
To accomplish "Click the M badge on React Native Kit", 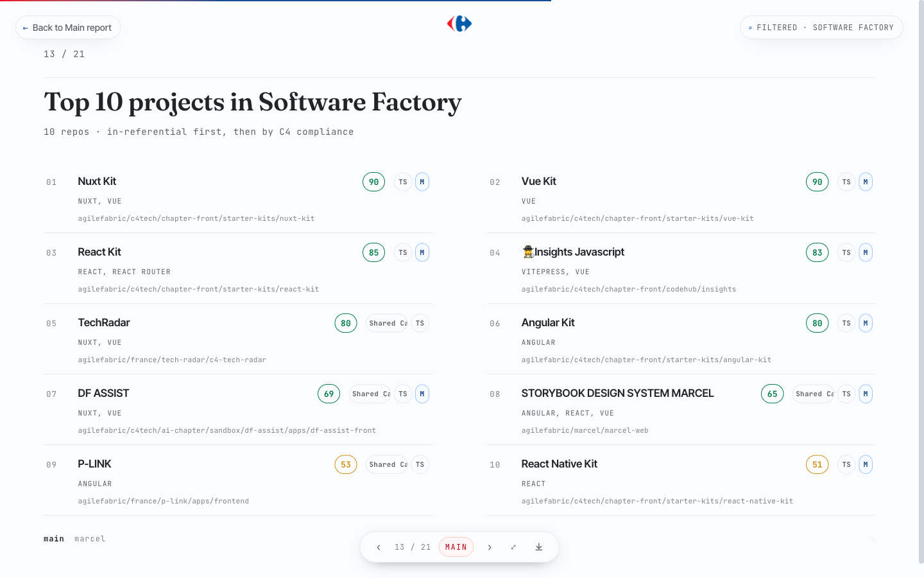I will [866, 464].
